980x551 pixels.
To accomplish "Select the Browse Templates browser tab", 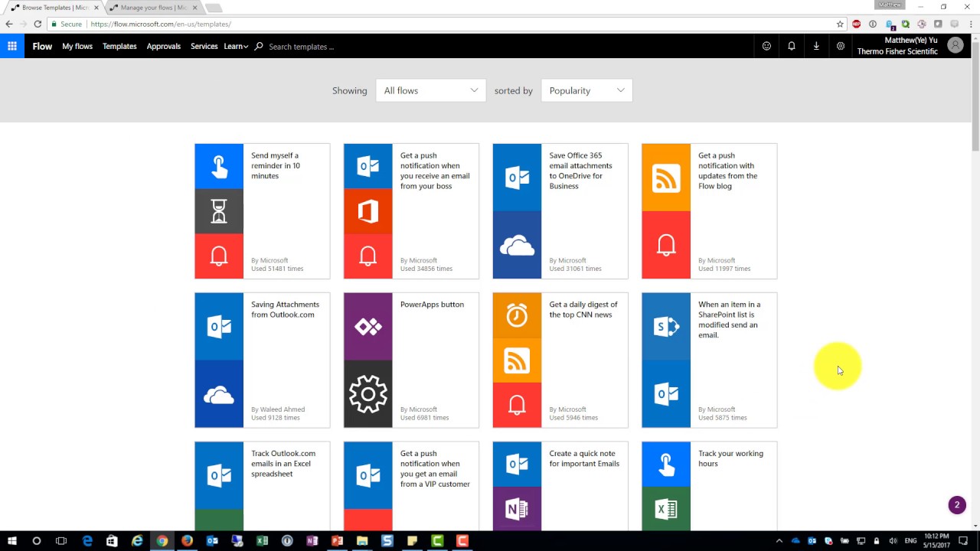I will tap(54, 8).
